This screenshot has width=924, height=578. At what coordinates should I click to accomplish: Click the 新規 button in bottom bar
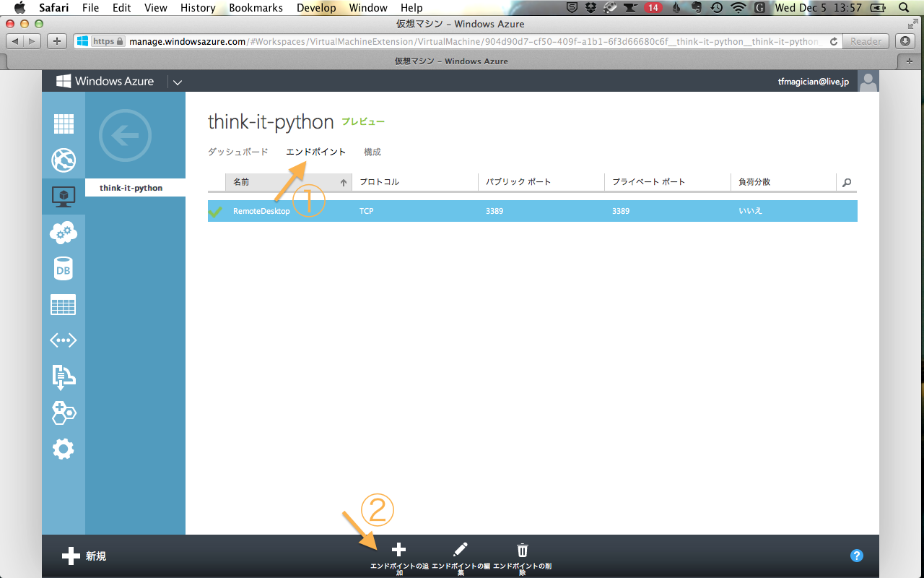click(x=84, y=556)
